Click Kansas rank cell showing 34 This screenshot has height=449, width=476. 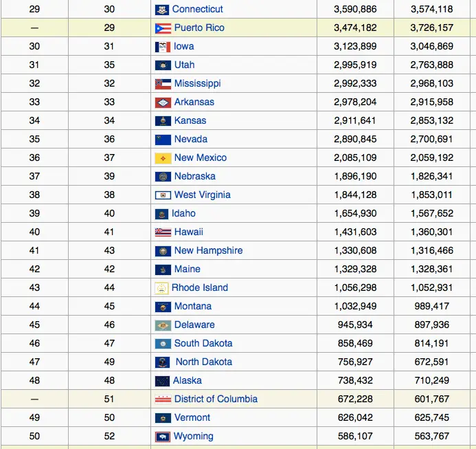[x=34, y=121]
